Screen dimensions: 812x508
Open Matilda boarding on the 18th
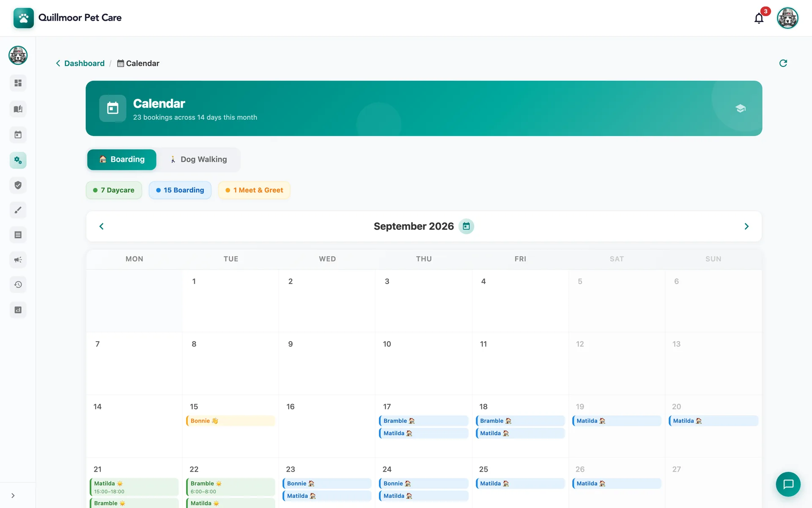[520, 433]
